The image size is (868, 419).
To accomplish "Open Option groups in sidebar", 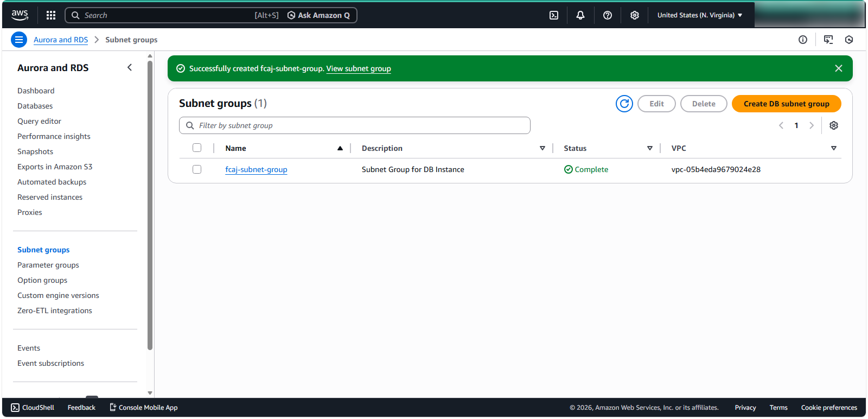I will point(42,280).
